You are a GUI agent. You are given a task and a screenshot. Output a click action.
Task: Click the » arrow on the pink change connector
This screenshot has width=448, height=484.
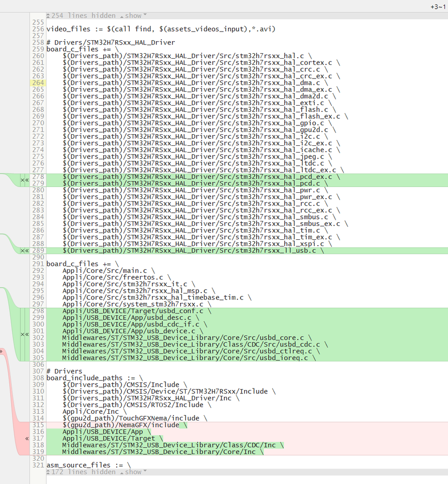1,351
